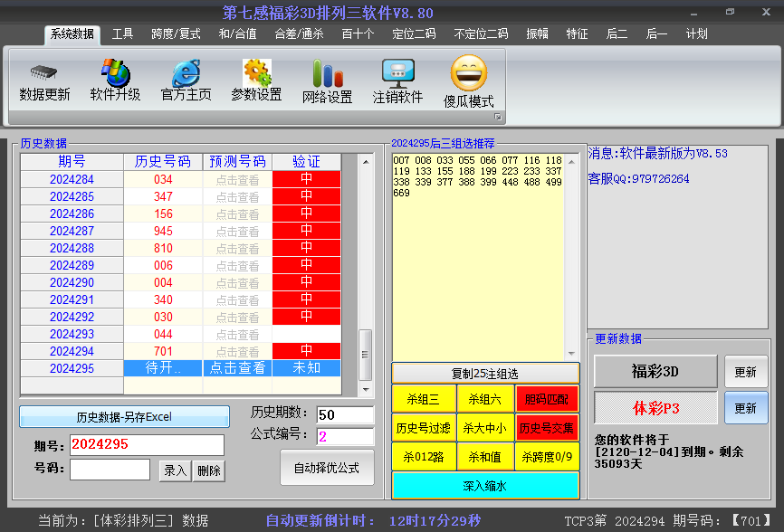Click the 验证 column header
Image resolution: width=784 pixels, height=532 pixels.
pyautogui.click(x=307, y=162)
